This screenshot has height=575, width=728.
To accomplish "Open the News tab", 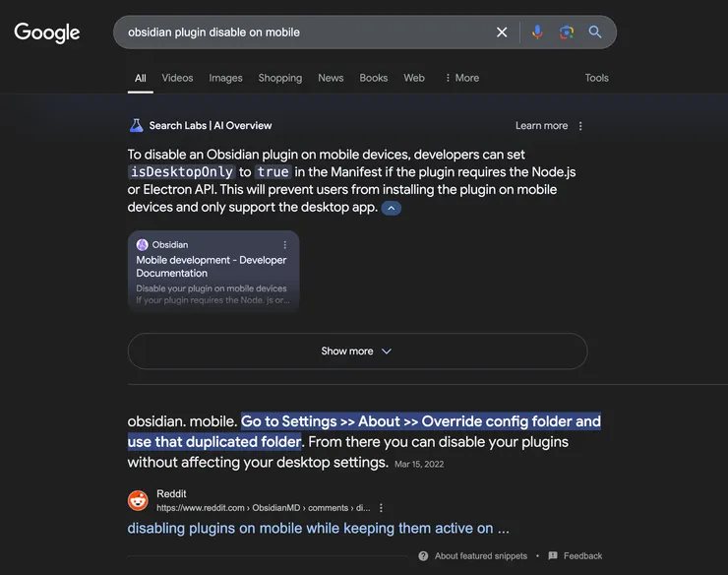I will pyautogui.click(x=331, y=78).
